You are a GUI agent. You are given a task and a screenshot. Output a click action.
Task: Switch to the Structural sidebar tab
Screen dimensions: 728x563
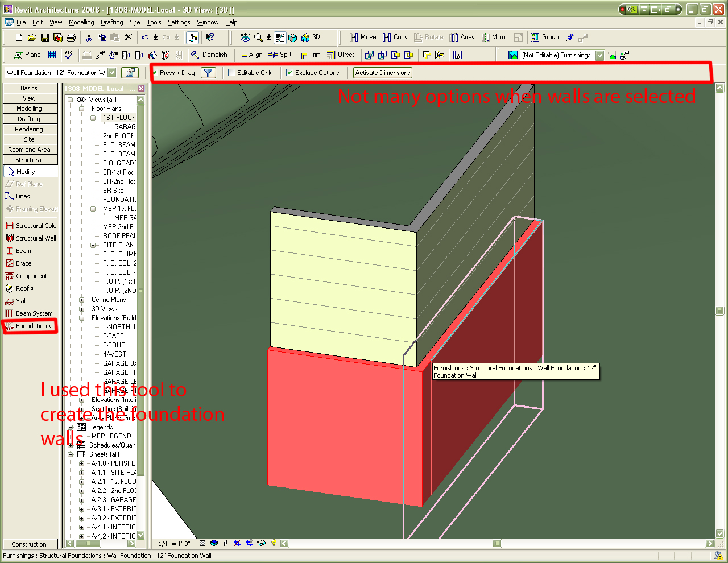pos(30,159)
